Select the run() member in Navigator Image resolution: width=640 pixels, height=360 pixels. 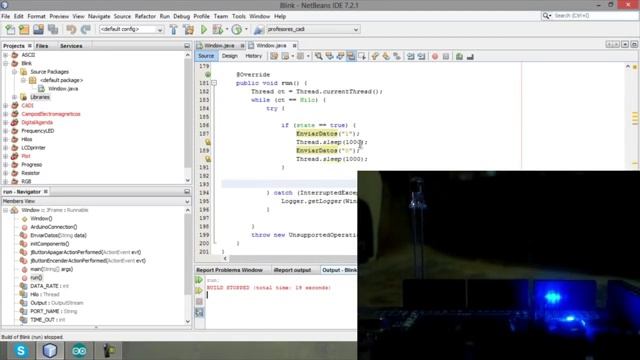(x=36, y=278)
